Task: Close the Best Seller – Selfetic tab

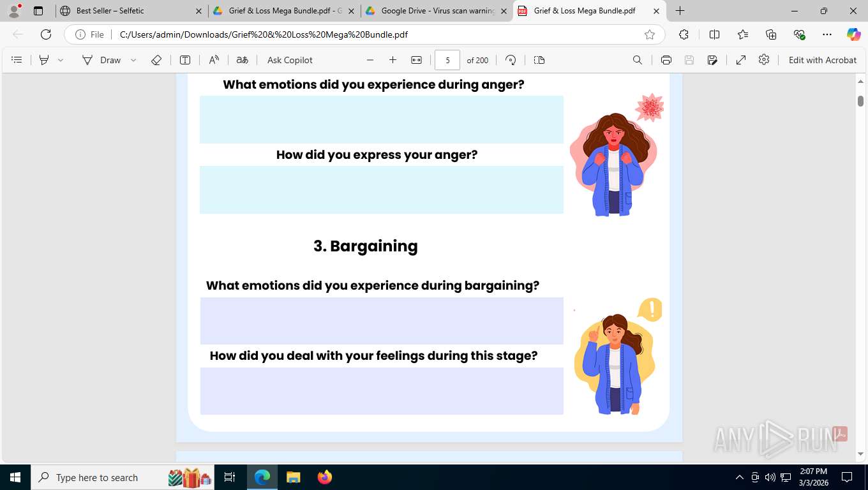Action: coord(199,11)
